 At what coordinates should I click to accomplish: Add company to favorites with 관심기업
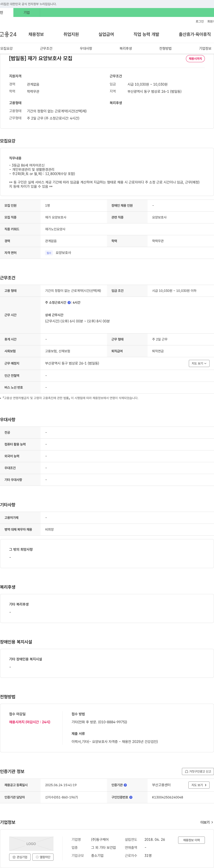(x=20, y=857)
